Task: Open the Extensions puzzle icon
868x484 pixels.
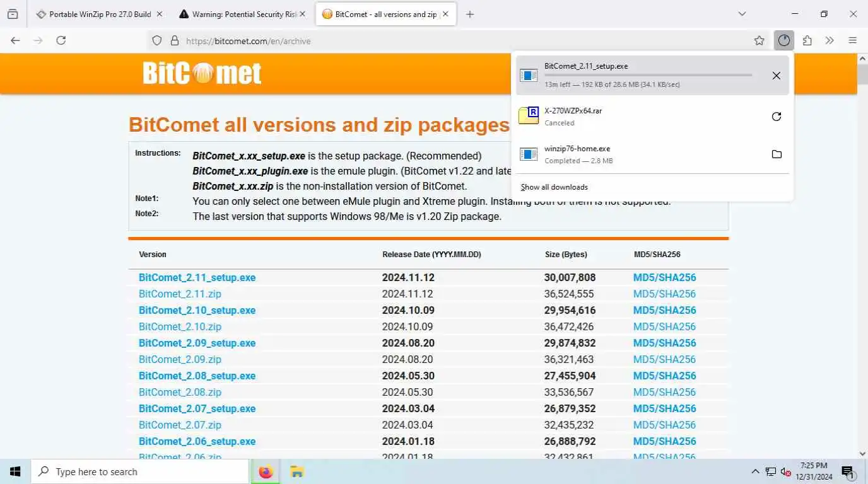Action: 807,40
